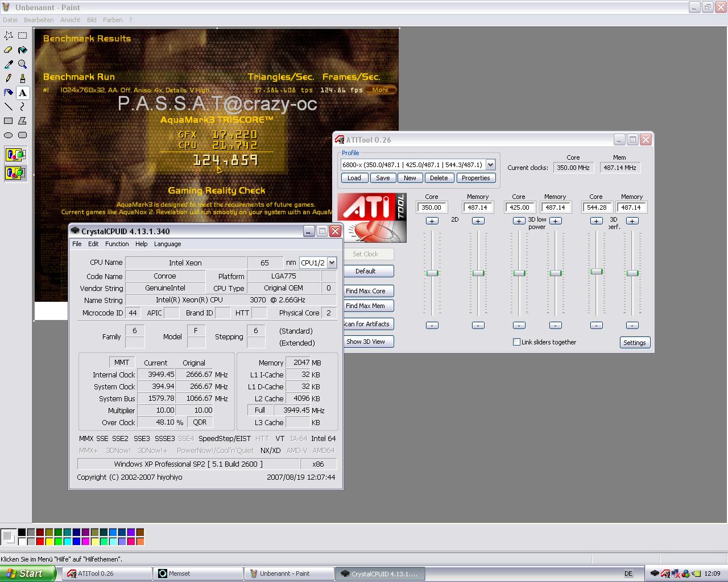Pick the black color swatch in palette
The width and height of the screenshot is (728, 582).
(x=22, y=533)
